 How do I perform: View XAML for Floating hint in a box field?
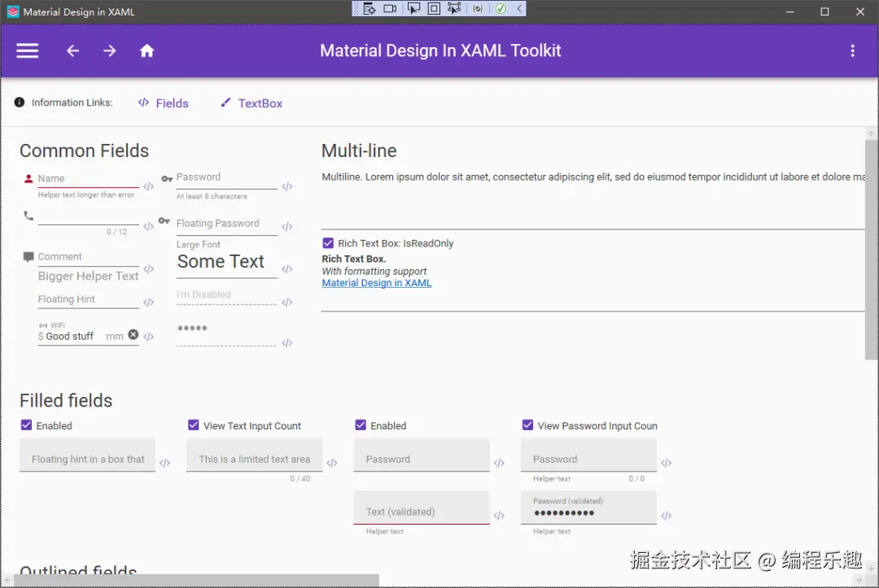coord(164,463)
